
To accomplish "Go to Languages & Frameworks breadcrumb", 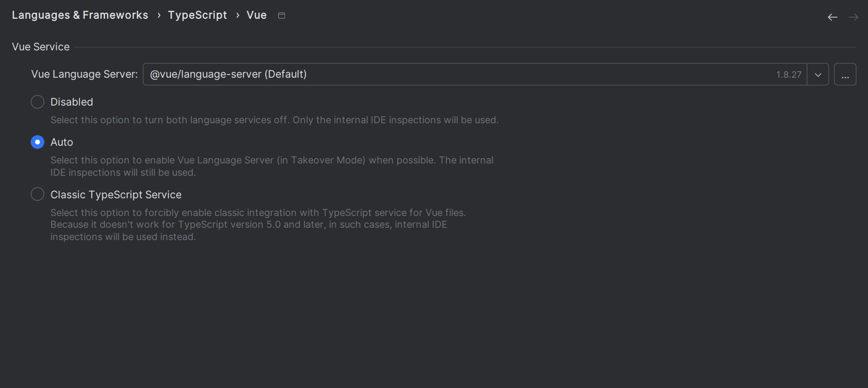I will click(x=80, y=15).
